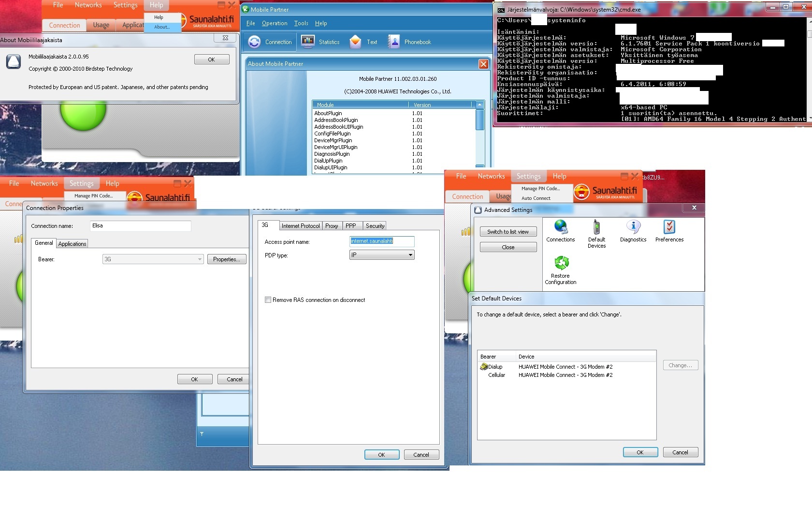Screen dimensions: 812x508
Task: Open the Text messages icon
Action: (356, 42)
